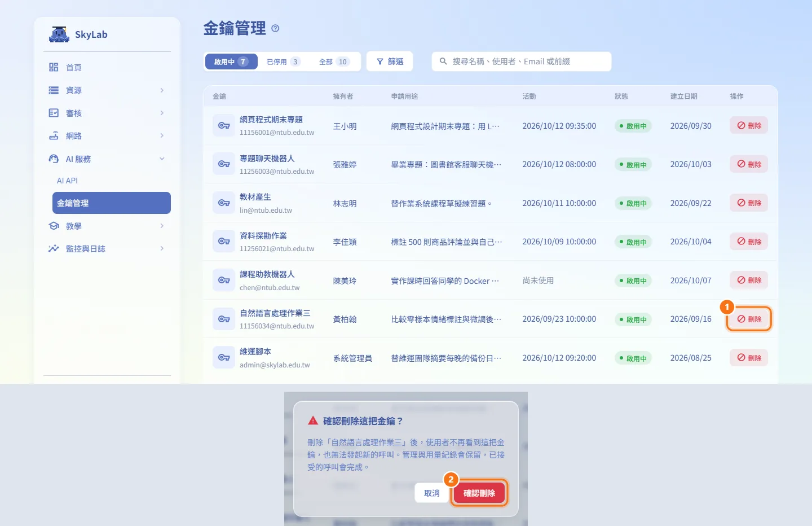Expand the 網路 menu chevron
Image resolution: width=812 pixels, height=526 pixels.
[162, 136]
